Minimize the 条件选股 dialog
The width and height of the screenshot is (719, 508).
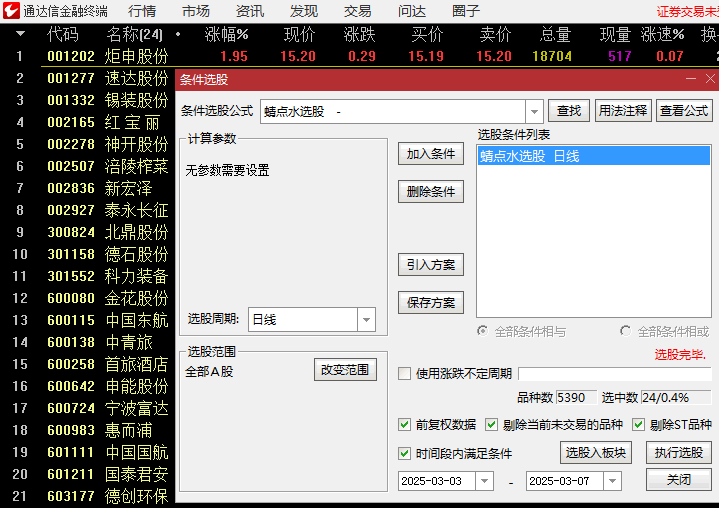[691, 79]
